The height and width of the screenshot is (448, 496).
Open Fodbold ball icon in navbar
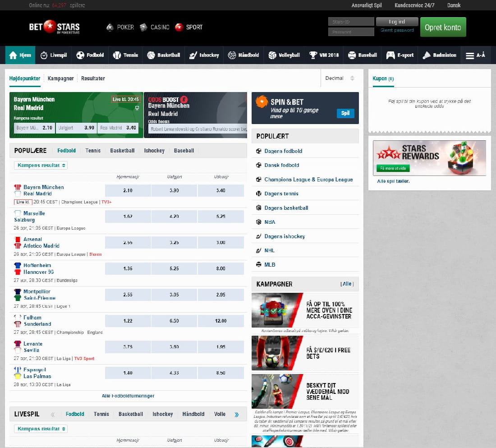click(x=80, y=55)
